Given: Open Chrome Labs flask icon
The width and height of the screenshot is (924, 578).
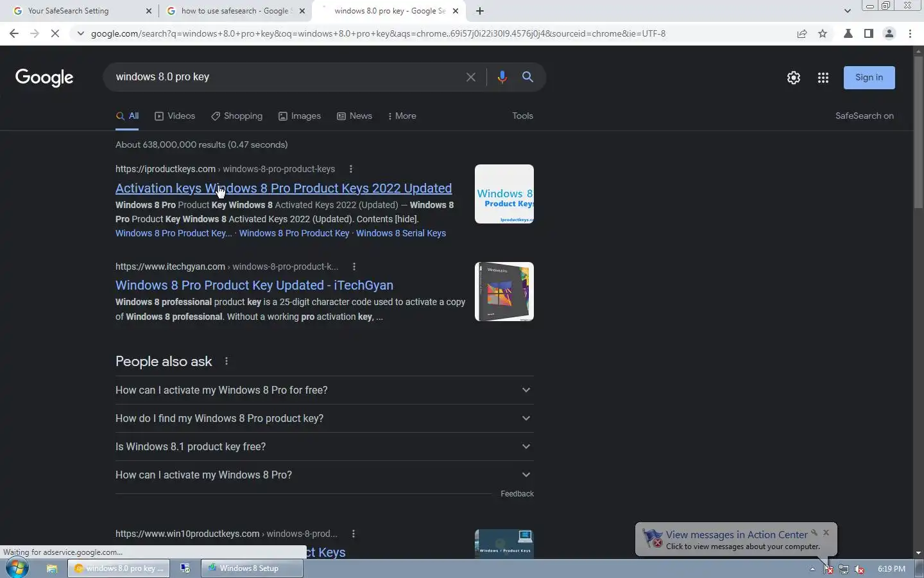Looking at the screenshot, I should (x=848, y=33).
